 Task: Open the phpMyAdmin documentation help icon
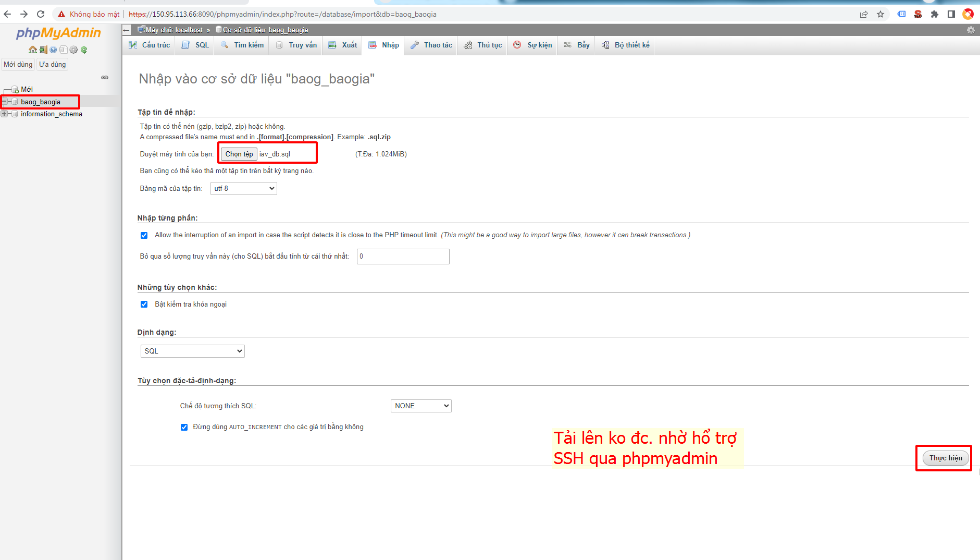pos(53,50)
